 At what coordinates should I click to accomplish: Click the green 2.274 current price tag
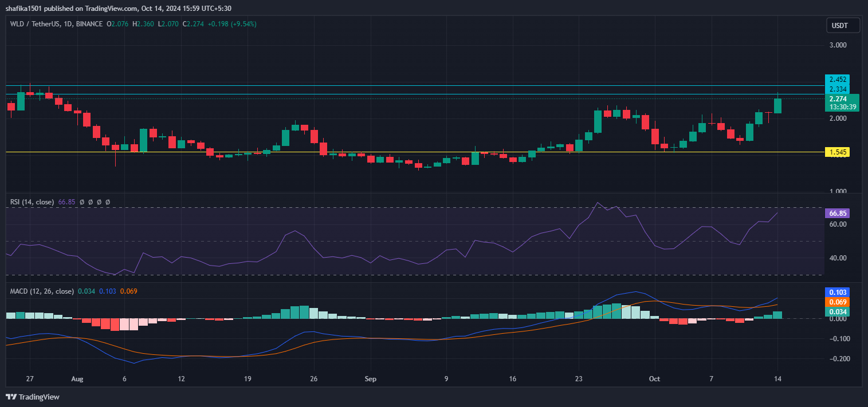point(838,98)
